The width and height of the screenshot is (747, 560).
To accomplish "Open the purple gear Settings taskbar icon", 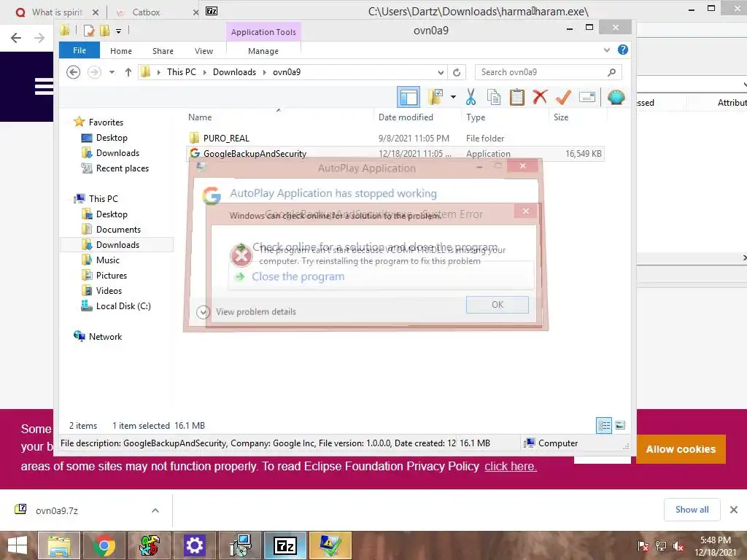I will click(194, 545).
